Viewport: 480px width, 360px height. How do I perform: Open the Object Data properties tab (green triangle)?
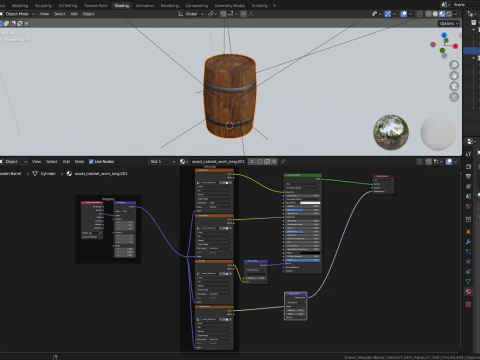[468, 281]
